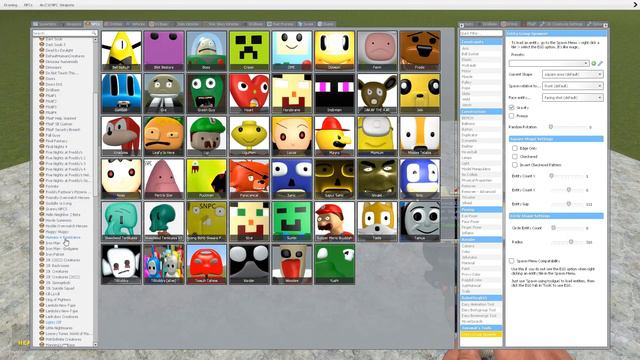Adjust the Radius slider
Screen dimensions: 640x360
571,242
